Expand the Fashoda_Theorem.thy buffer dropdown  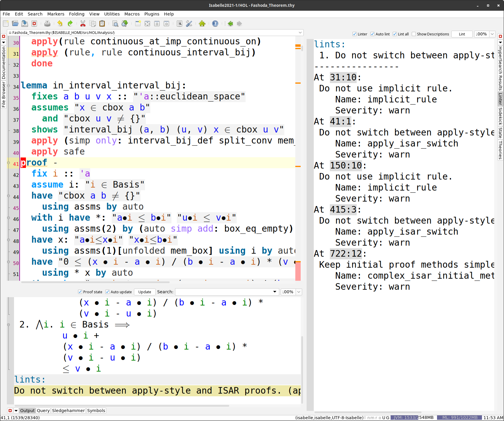pos(300,32)
